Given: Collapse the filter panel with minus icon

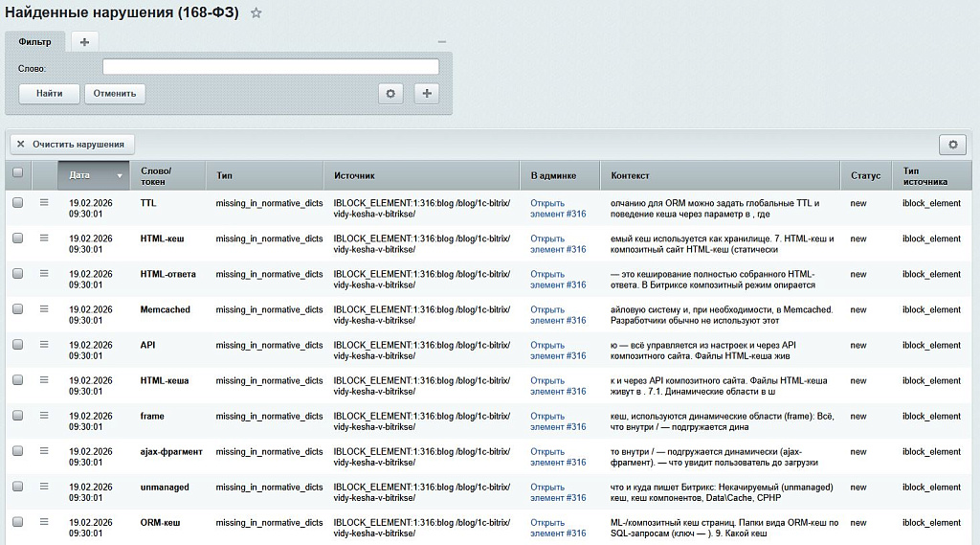Looking at the screenshot, I should point(441,42).
